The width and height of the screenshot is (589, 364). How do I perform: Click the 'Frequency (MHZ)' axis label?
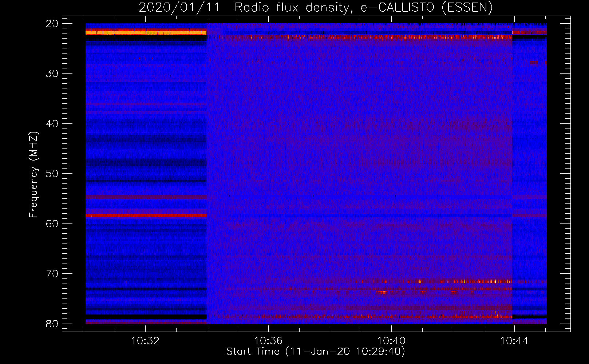point(33,175)
